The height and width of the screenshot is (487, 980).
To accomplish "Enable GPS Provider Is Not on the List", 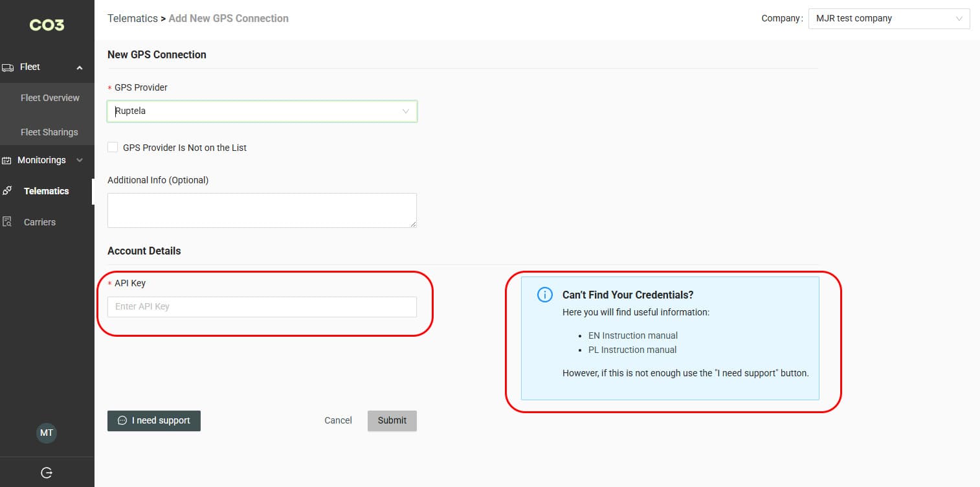I will pyautogui.click(x=113, y=147).
